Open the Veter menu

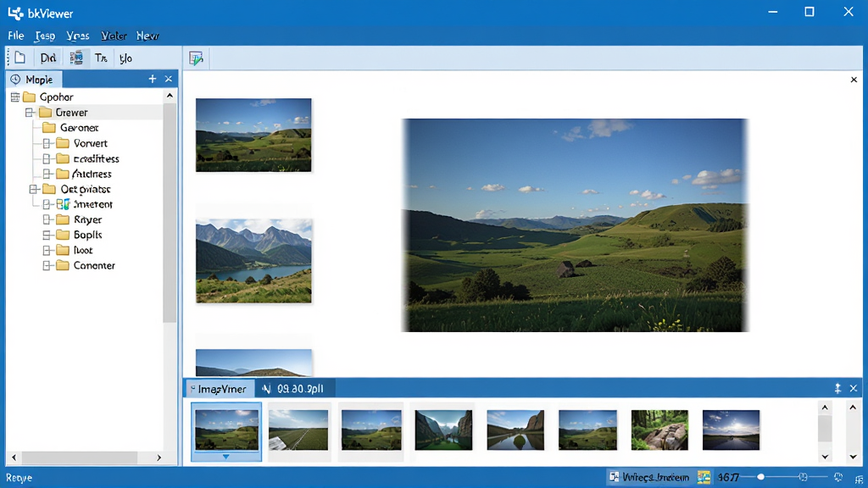point(114,36)
